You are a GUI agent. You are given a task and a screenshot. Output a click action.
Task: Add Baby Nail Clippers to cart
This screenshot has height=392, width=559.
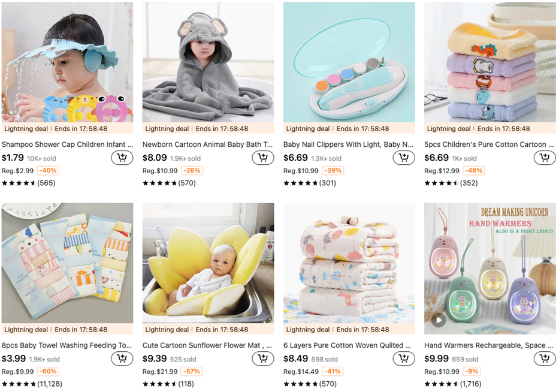point(404,157)
